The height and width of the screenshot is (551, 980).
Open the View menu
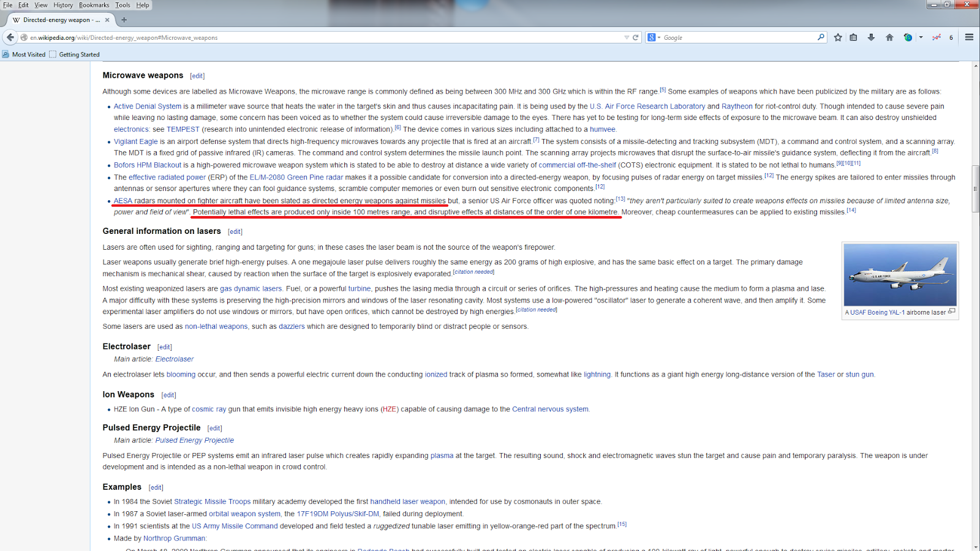pos(41,5)
